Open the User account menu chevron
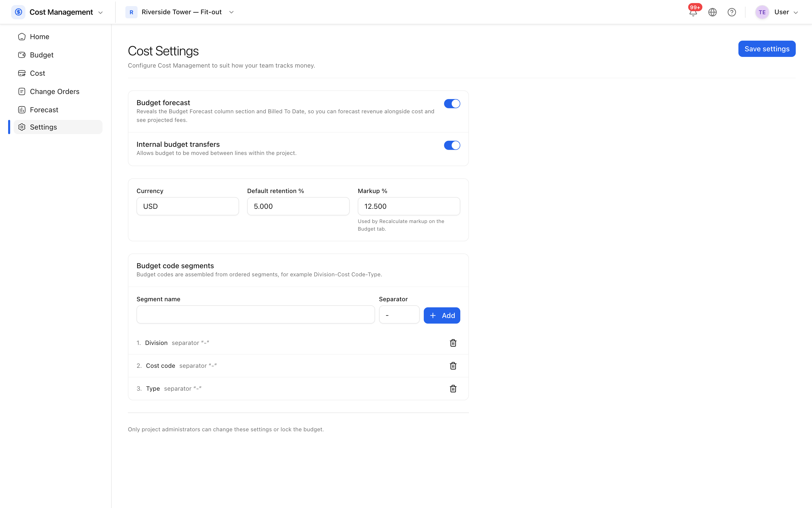This screenshot has height=508, width=812. 796,12
